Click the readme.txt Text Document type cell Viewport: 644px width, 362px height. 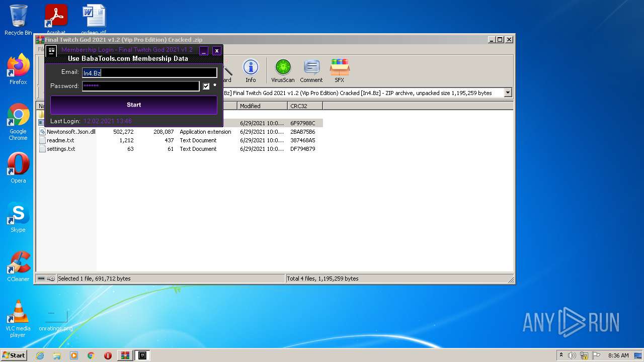point(198,140)
